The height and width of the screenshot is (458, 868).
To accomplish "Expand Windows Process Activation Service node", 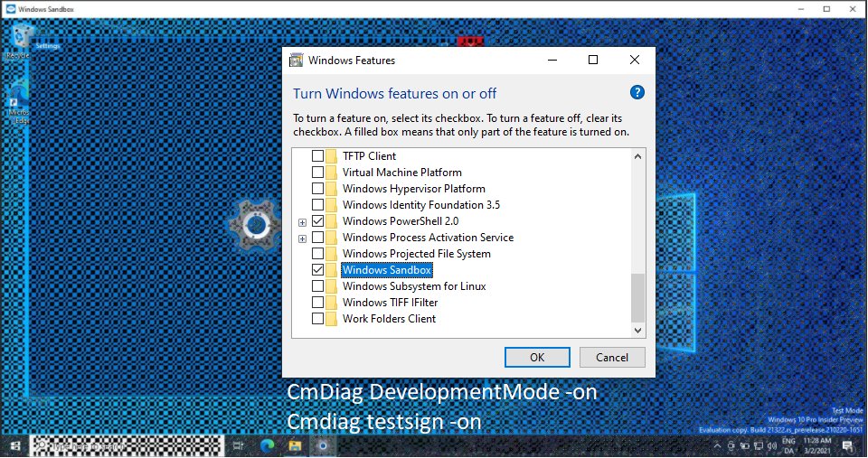I will (302, 239).
